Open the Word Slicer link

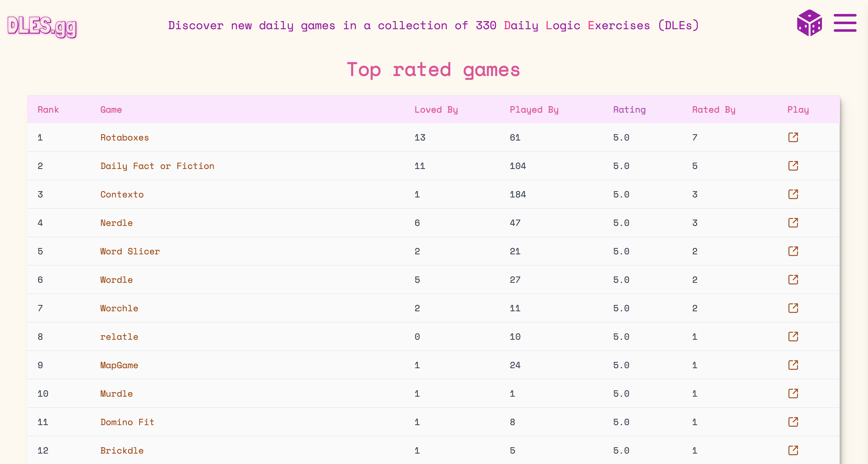pyautogui.click(x=130, y=251)
